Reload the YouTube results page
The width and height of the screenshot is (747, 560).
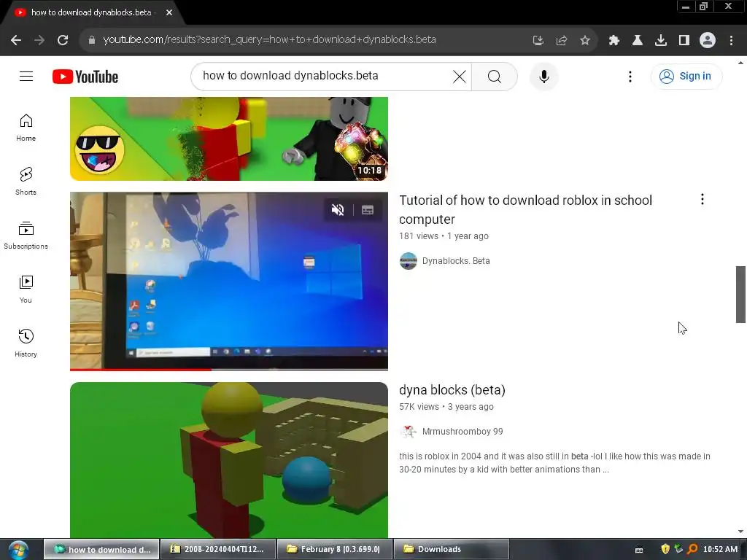tap(63, 40)
